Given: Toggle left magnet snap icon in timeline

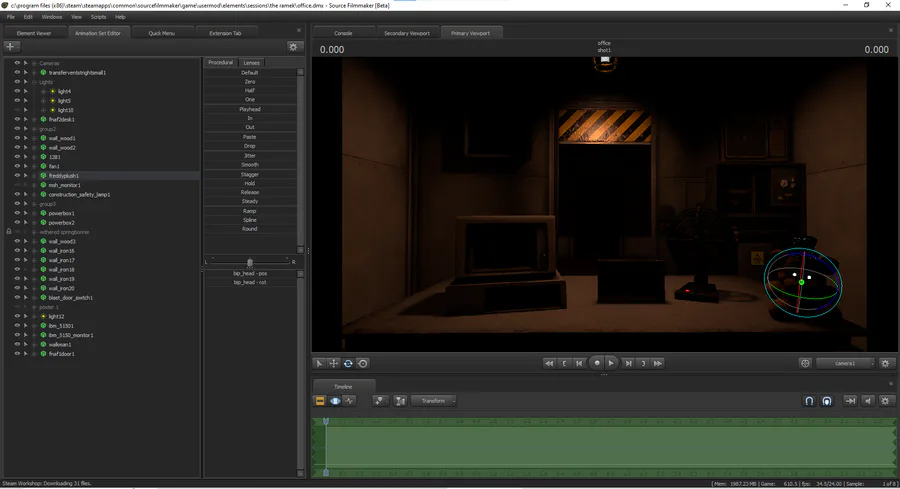Looking at the screenshot, I should [809, 401].
